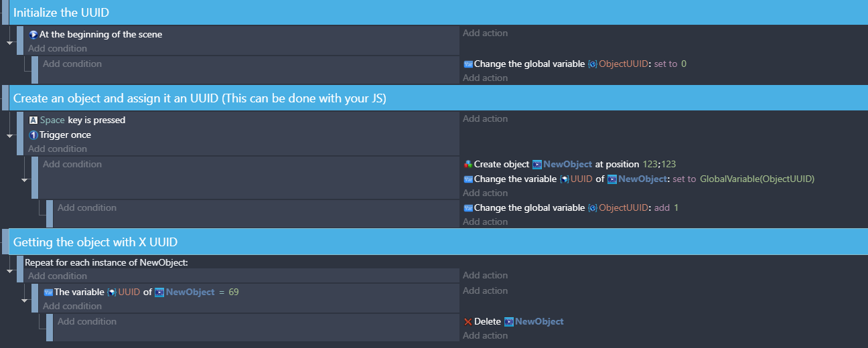Image resolution: width=868 pixels, height=348 pixels.
Task: Select the 'Initialize the UUID' group header
Action: (x=434, y=12)
